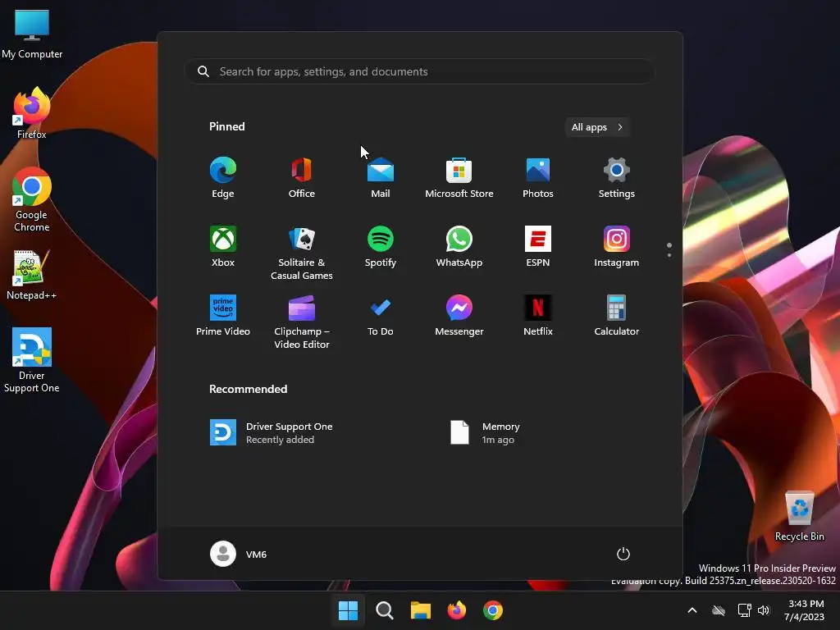Open Solitaire & Casual Games

[x=302, y=253]
